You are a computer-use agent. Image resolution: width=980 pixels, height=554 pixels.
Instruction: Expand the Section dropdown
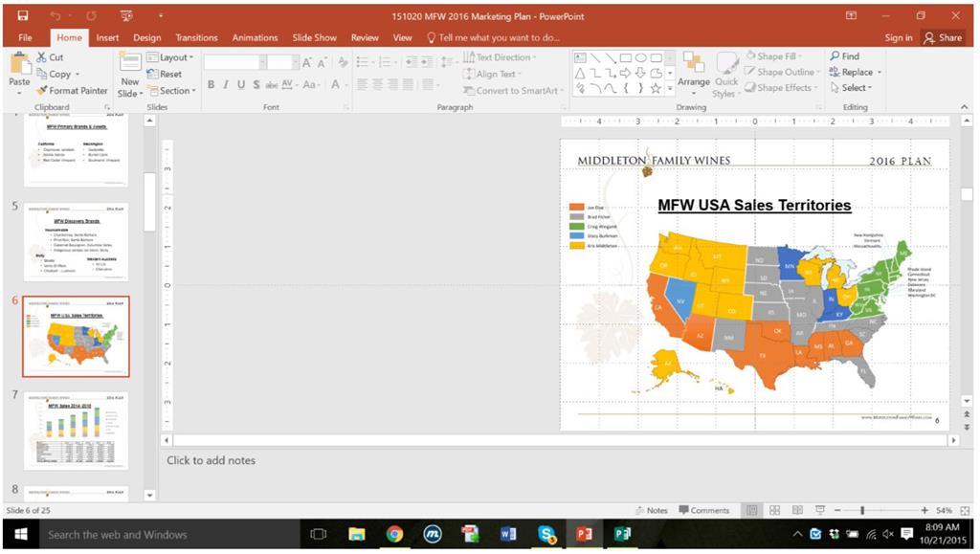tap(171, 91)
